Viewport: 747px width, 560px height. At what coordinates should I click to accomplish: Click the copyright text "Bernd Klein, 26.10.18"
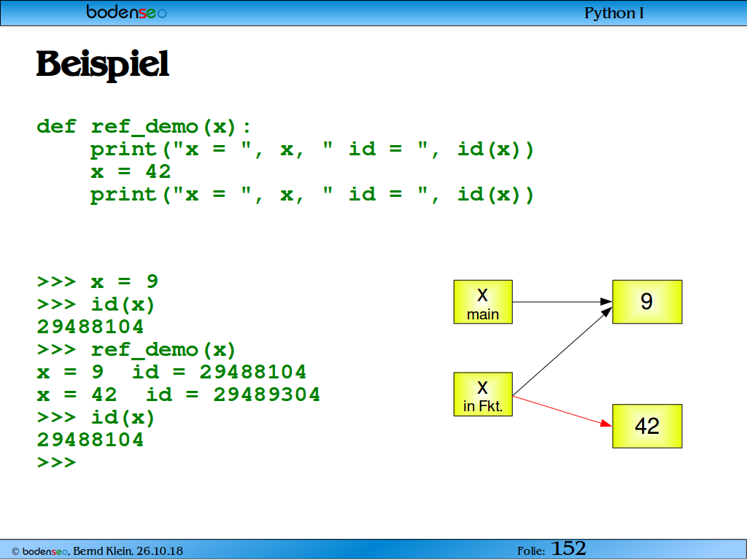point(128,551)
